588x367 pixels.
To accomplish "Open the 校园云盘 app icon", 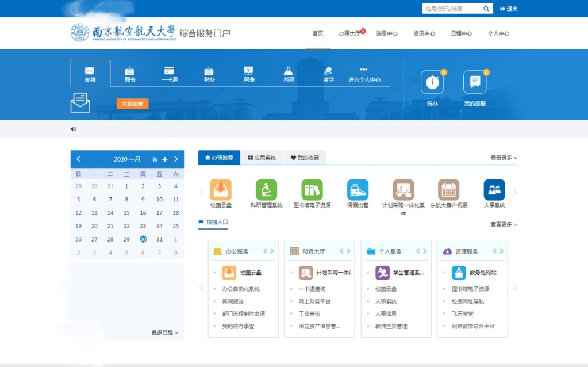I will pyautogui.click(x=221, y=190).
